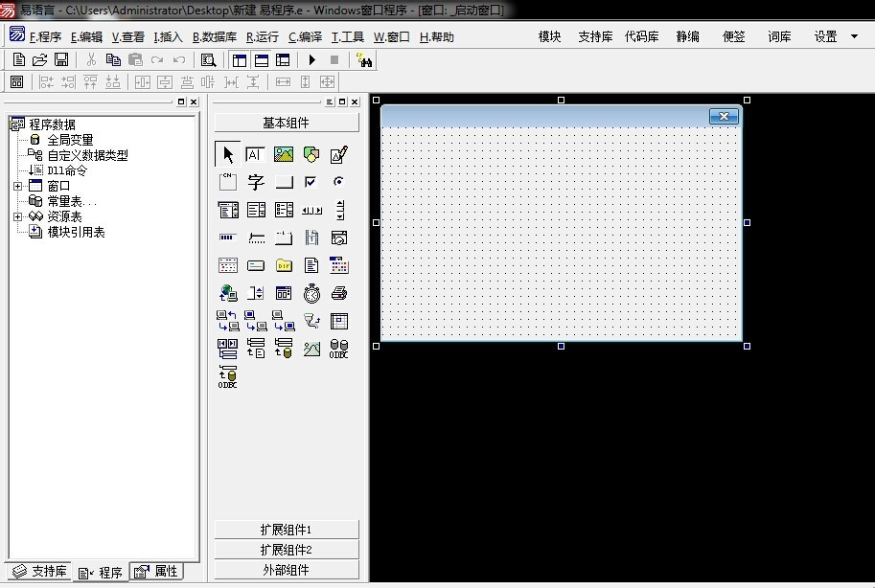
Task: Click the Stop square button
Action: pos(334,59)
